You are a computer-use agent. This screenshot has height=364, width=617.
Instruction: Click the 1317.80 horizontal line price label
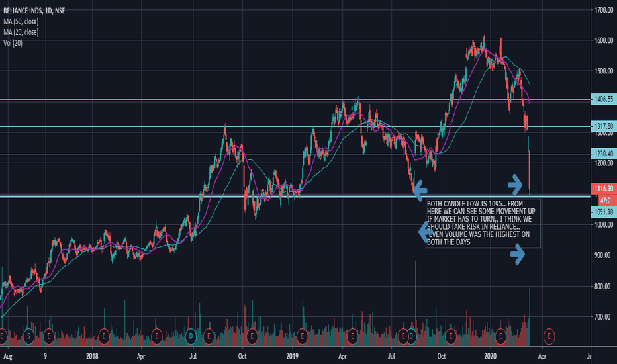tap(604, 126)
